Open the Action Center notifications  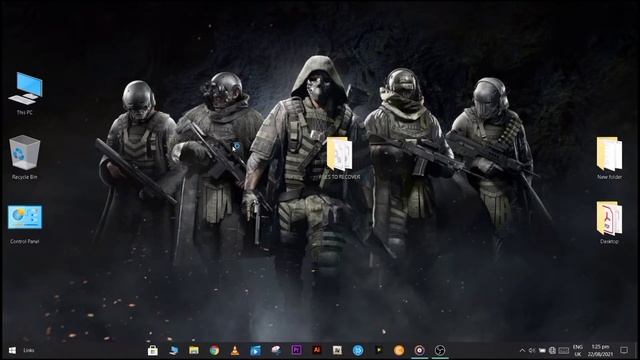coord(624,350)
